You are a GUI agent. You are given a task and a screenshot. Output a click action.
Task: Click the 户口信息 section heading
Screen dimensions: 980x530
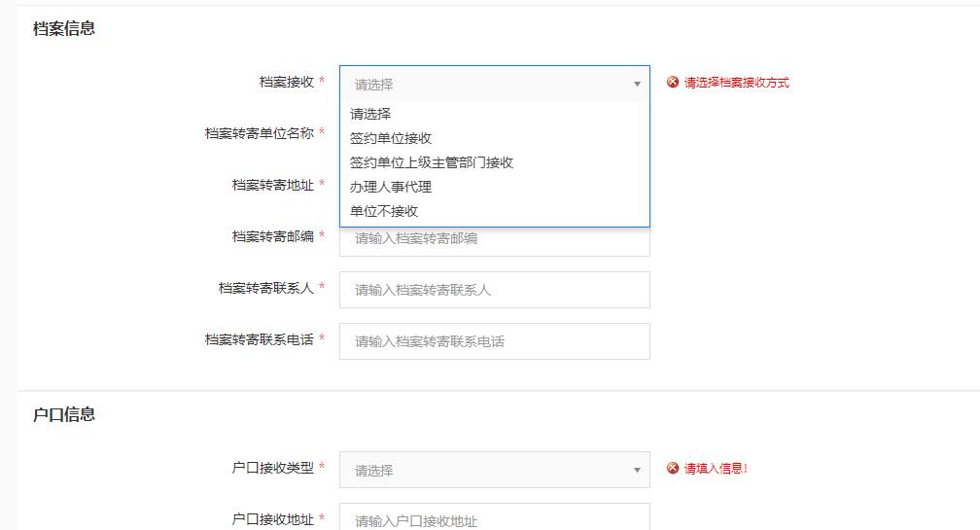[64, 414]
